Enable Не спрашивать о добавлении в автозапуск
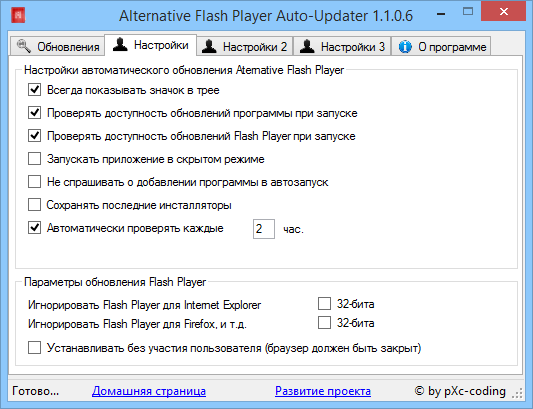Screen dimensions: 533x409 pos(34,182)
